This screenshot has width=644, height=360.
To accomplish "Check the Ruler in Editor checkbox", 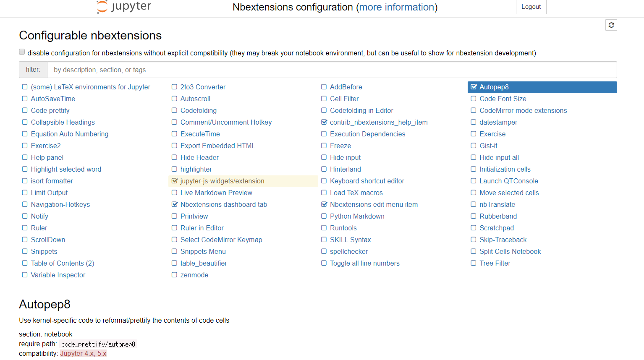I will pyautogui.click(x=175, y=228).
